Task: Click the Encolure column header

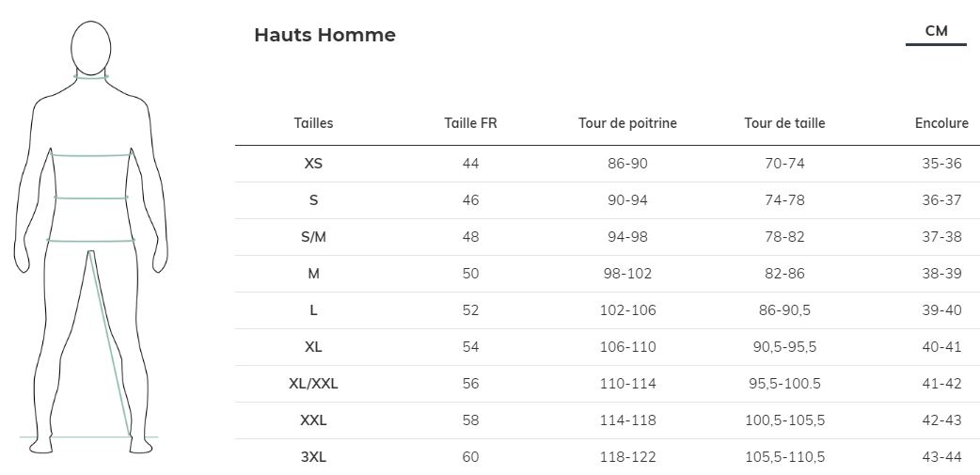Action: [x=941, y=123]
